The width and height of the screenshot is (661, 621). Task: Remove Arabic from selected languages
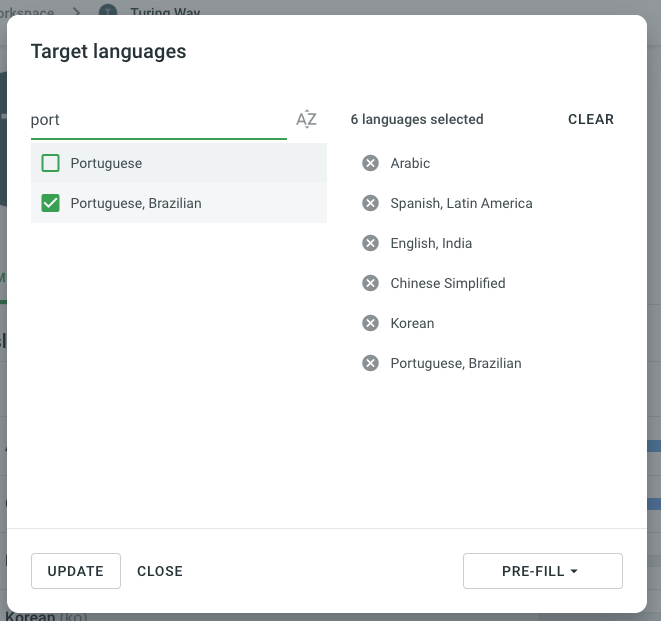pyautogui.click(x=370, y=163)
